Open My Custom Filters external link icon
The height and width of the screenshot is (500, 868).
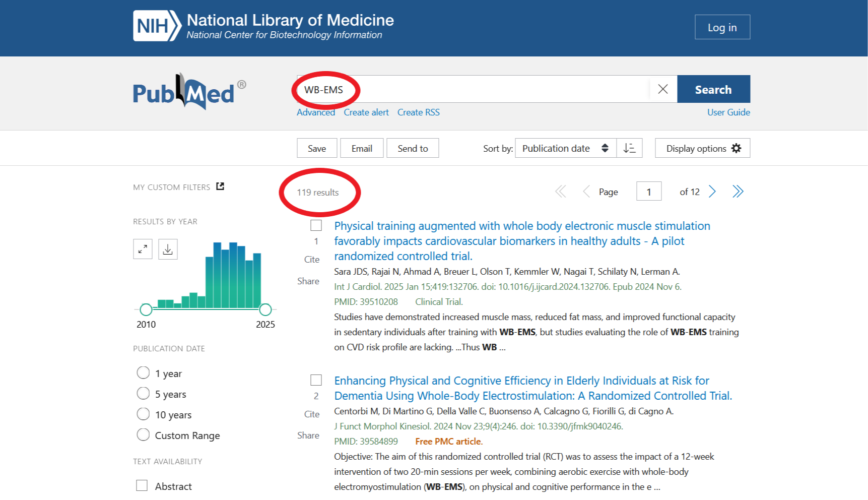tap(220, 186)
